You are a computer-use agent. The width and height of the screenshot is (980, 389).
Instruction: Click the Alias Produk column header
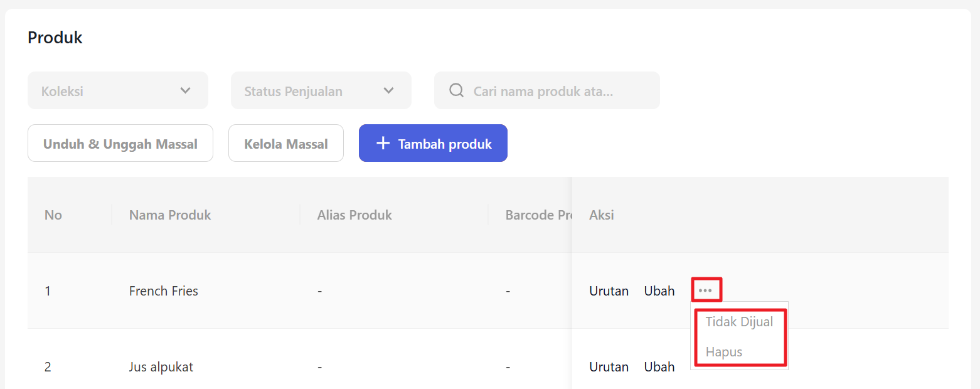(x=354, y=215)
